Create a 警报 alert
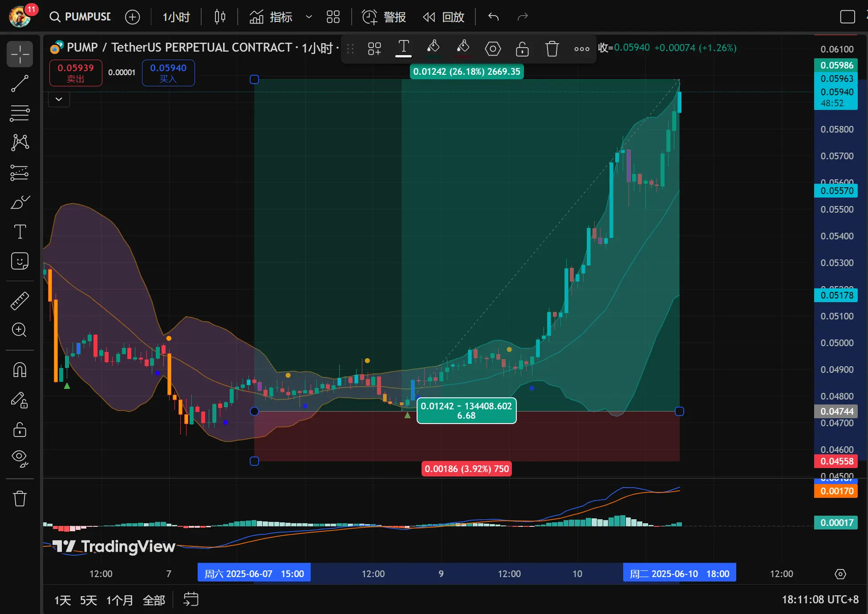The height and width of the screenshot is (614, 868). coord(384,17)
